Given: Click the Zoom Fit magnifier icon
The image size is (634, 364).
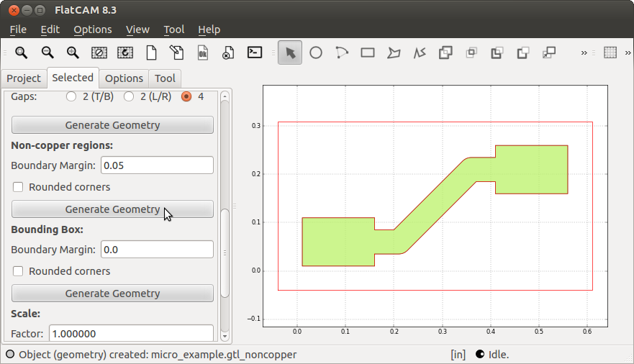Looking at the screenshot, I should point(22,53).
